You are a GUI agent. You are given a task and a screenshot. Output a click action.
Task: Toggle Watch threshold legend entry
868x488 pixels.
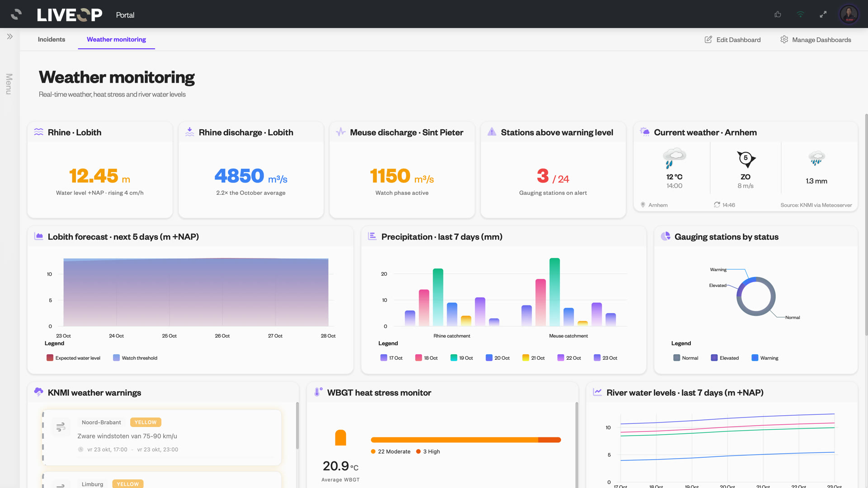(135, 358)
